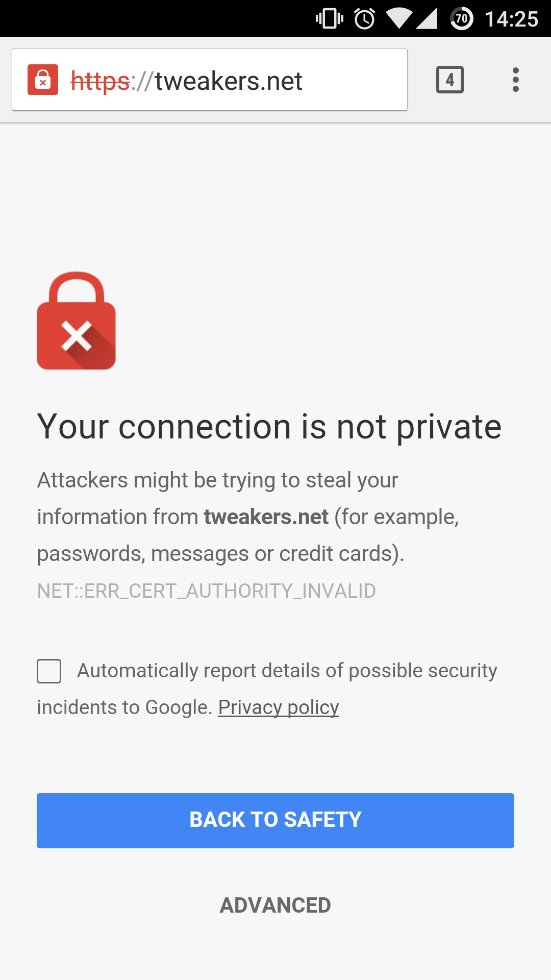Image resolution: width=551 pixels, height=980 pixels.
Task: Tap the struck-through https in the URL
Action: pos(100,81)
